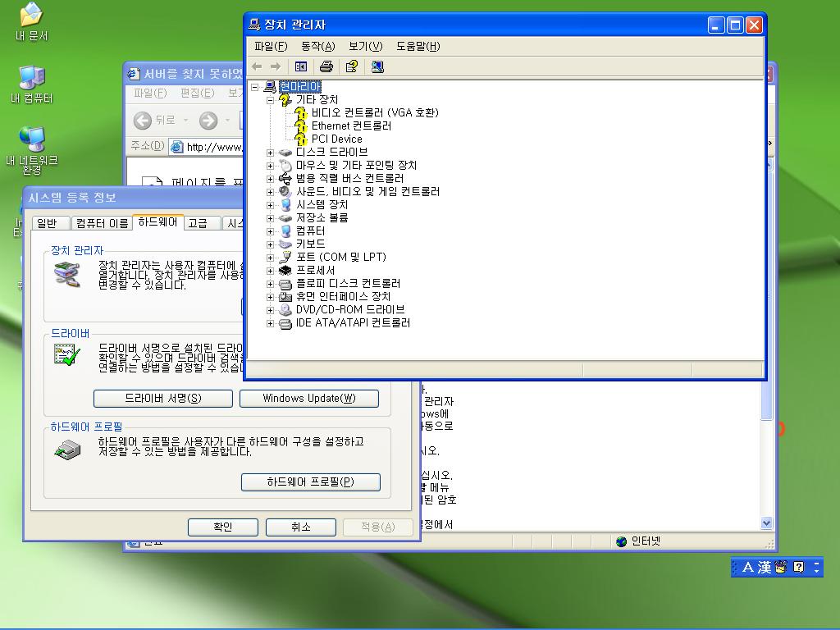Collapse the 기타 장치 tree node
This screenshot has height=630, width=840.
(x=270, y=99)
